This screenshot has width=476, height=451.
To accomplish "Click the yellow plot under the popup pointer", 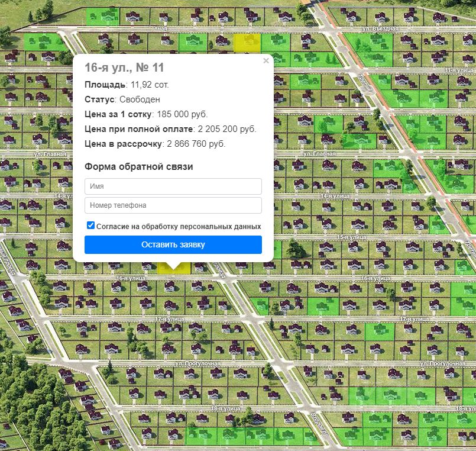I will (x=174, y=269).
